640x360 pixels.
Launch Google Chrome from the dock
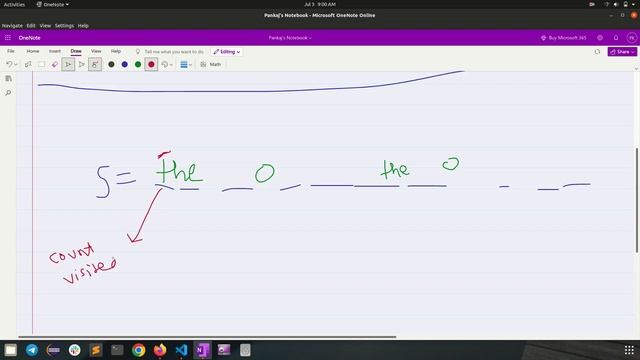(138, 350)
